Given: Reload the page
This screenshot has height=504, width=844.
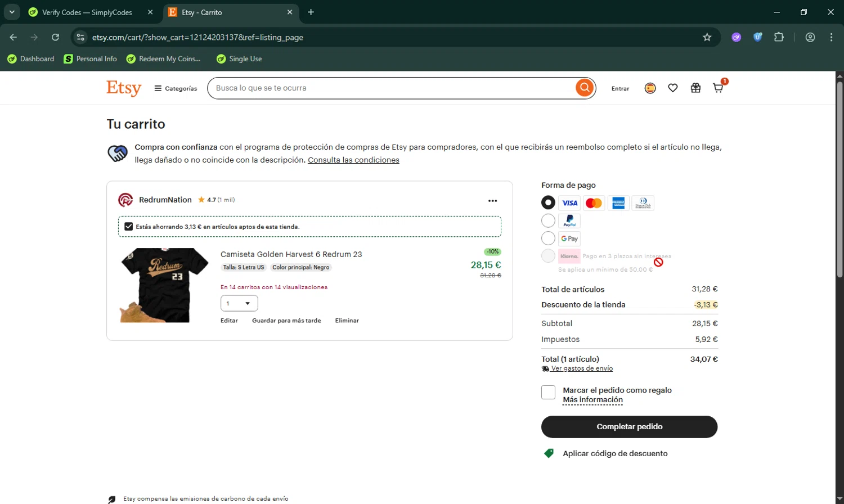Looking at the screenshot, I should tap(55, 37).
